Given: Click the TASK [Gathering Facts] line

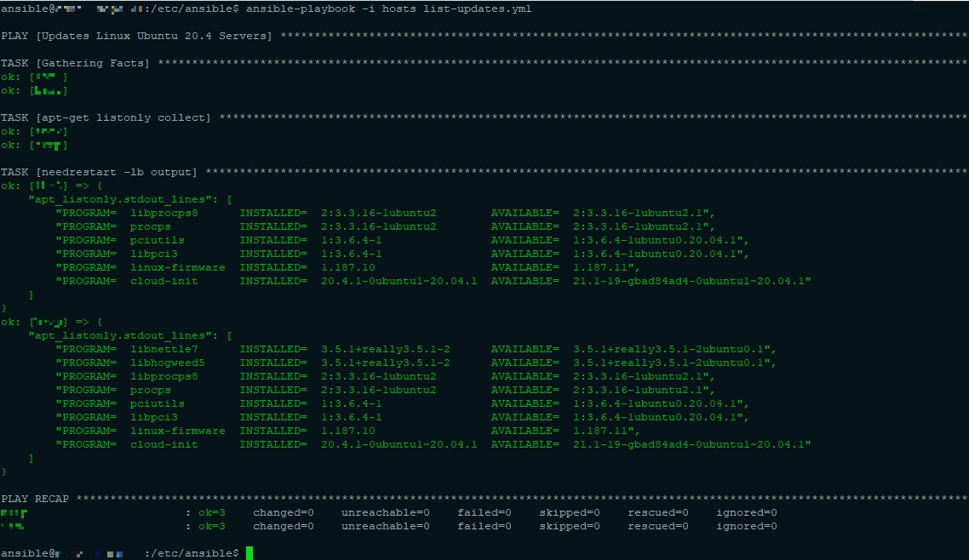Looking at the screenshot, I should coord(76,63).
